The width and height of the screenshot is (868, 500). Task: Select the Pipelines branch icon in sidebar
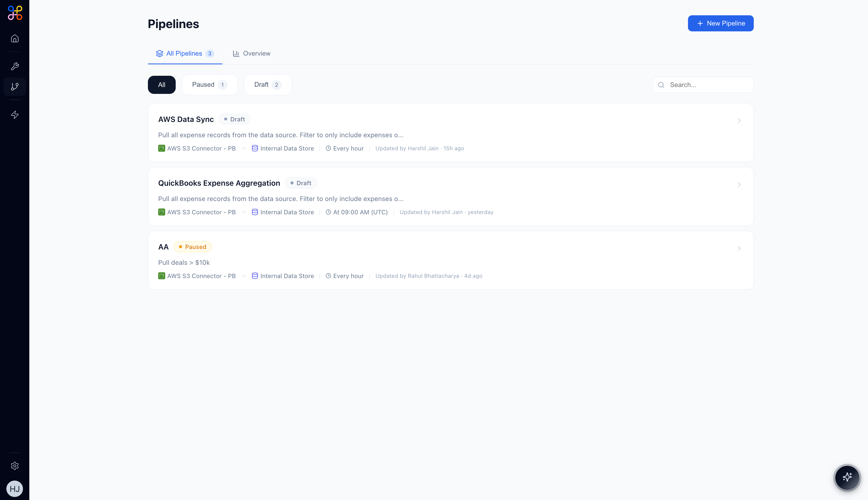(15, 86)
